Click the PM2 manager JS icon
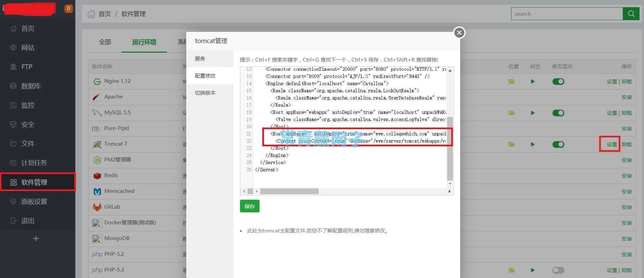Viewport: 644px width, 278px height. coord(97,160)
